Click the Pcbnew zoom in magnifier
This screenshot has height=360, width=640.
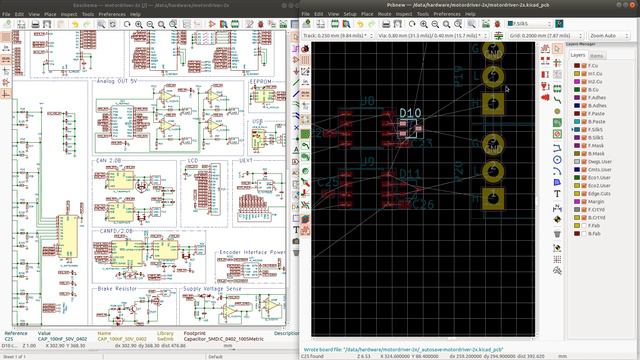click(x=424, y=24)
